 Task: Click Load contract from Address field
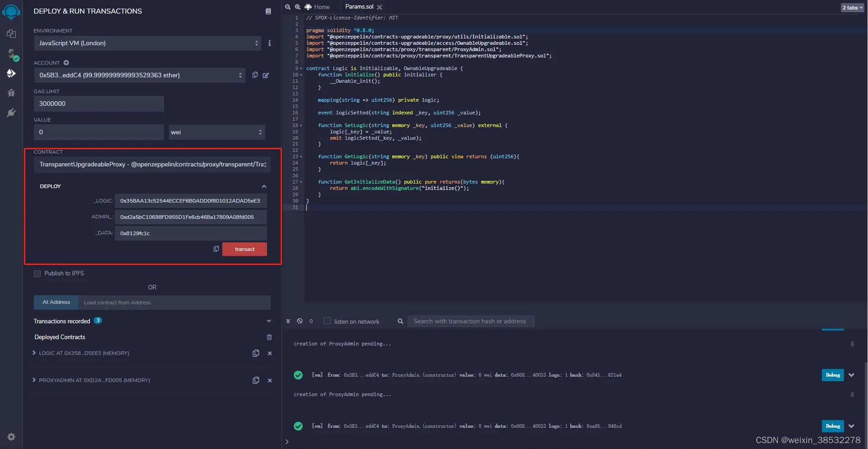(x=174, y=302)
